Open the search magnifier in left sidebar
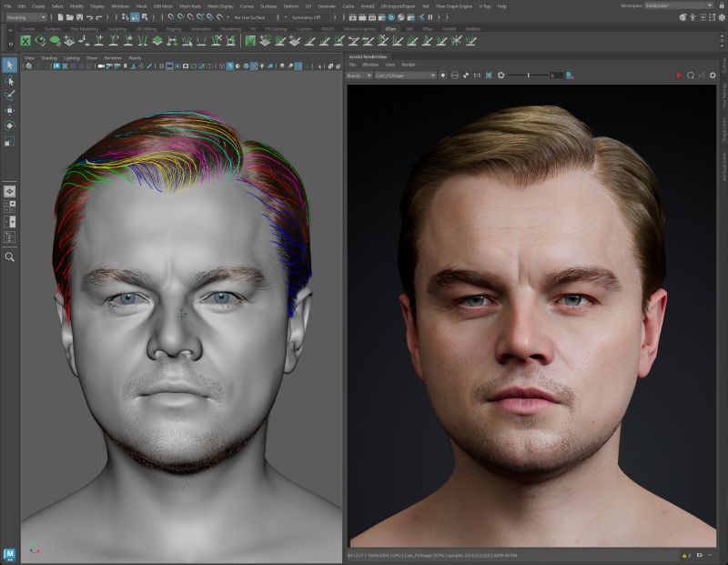This screenshot has width=728, height=565. click(9, 257)
